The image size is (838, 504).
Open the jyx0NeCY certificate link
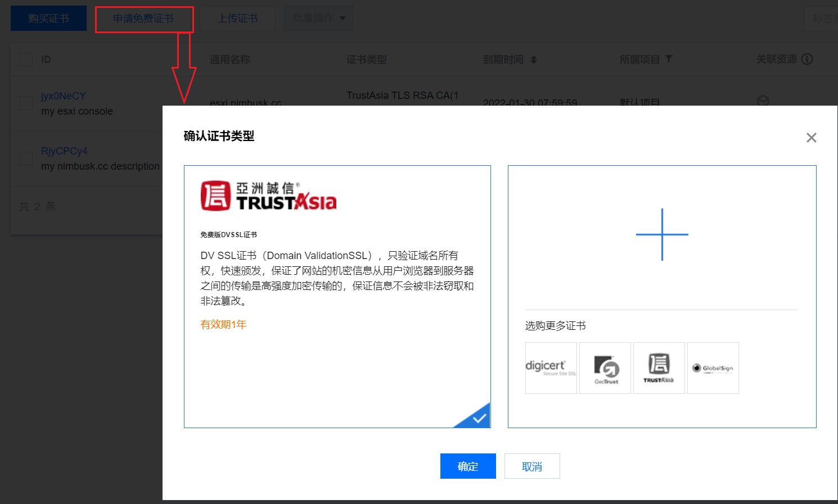click(63, 96)
